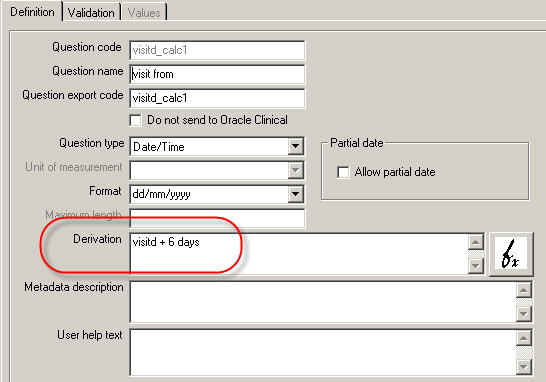Tick Do not send to Oracle Clinical

pyautogui.click(x=135, y=120)
